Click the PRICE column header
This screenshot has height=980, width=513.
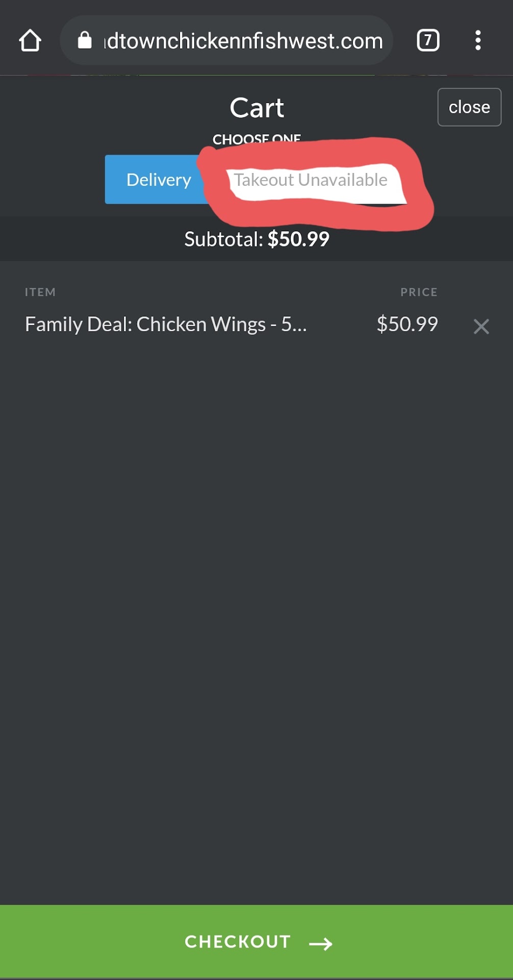[419, 292]
